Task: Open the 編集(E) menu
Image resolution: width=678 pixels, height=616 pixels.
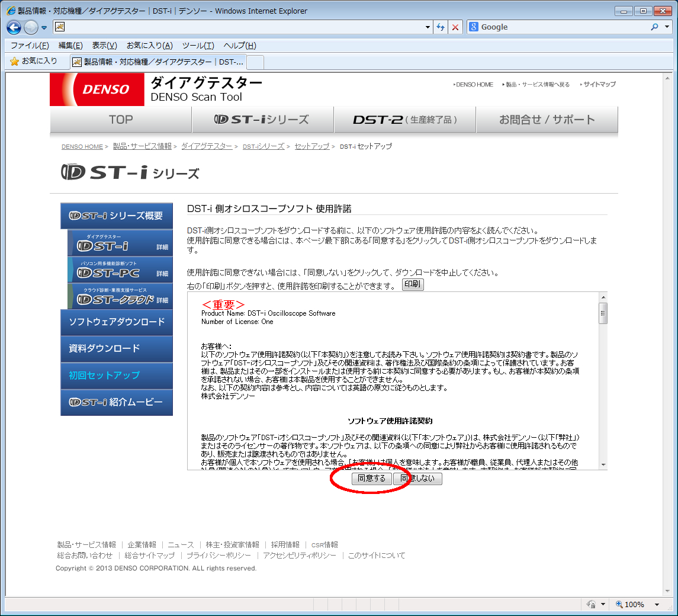Action: tap(70, 46)
